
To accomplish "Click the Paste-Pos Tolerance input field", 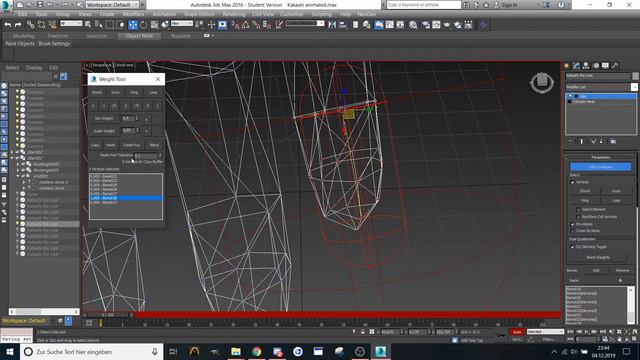I will (146, 156).
